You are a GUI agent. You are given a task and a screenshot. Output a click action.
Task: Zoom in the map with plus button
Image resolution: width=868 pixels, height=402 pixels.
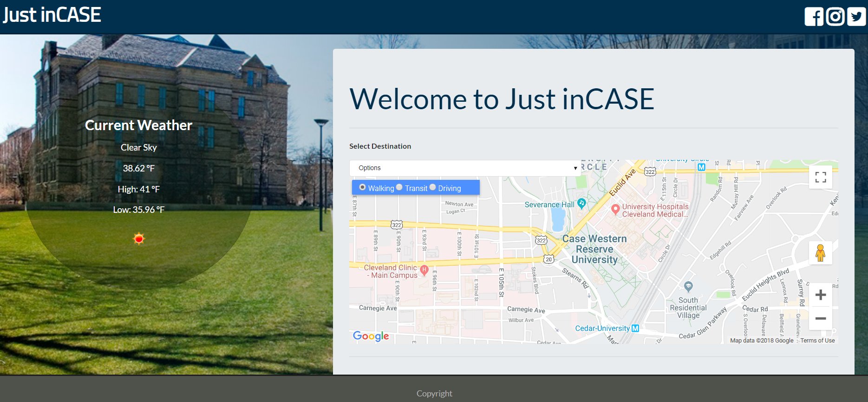[821, 295]
